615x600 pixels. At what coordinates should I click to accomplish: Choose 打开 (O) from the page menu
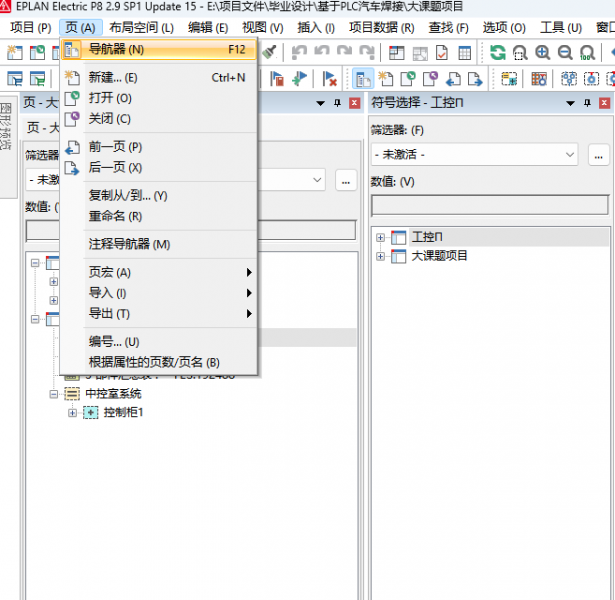(159, 98)
